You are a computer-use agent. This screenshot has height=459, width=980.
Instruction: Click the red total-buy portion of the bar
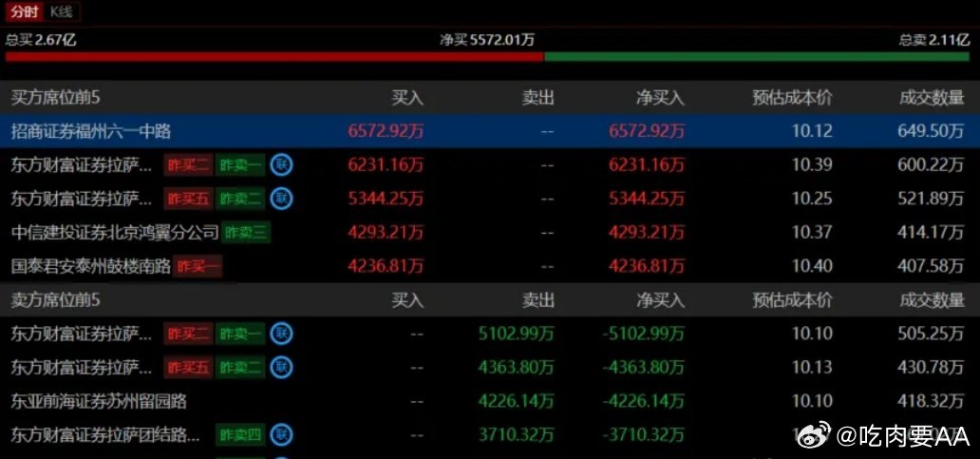click(x=274, y=56)
